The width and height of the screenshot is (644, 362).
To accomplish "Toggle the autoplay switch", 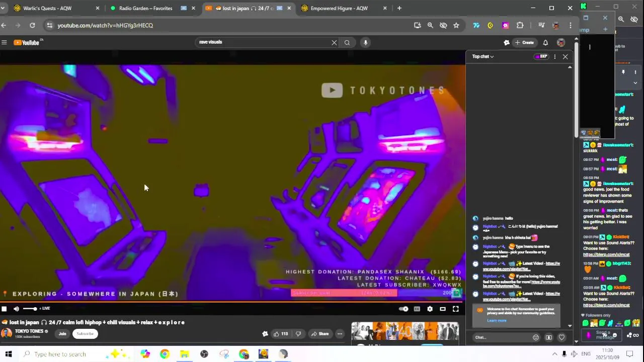I will 403,309.
